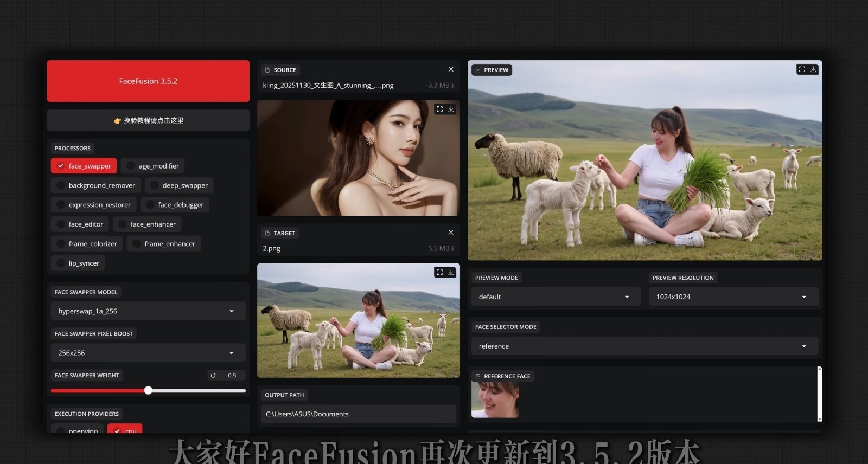Click the face swapper weight slider handle

[148, 390]
